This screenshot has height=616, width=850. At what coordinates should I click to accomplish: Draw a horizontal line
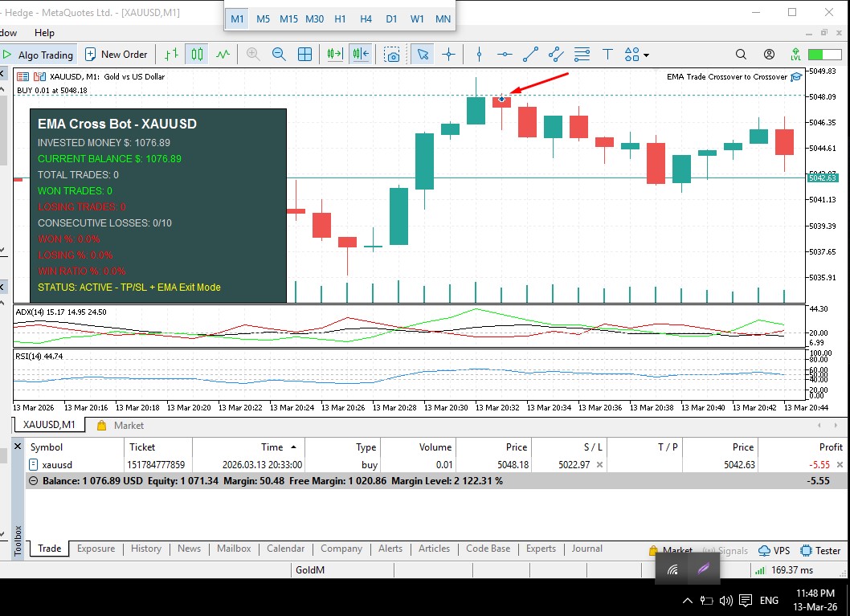[505, 55]
